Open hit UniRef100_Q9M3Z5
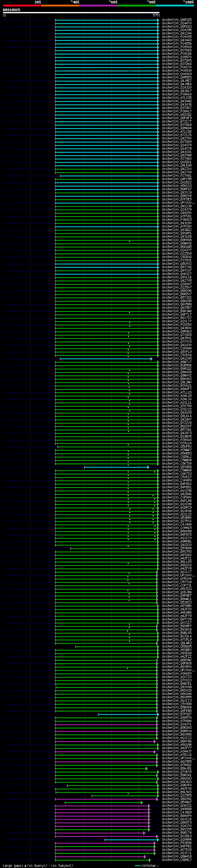Image resolution: width=197 pixels, height=868 pixels. tap(177, 20)
